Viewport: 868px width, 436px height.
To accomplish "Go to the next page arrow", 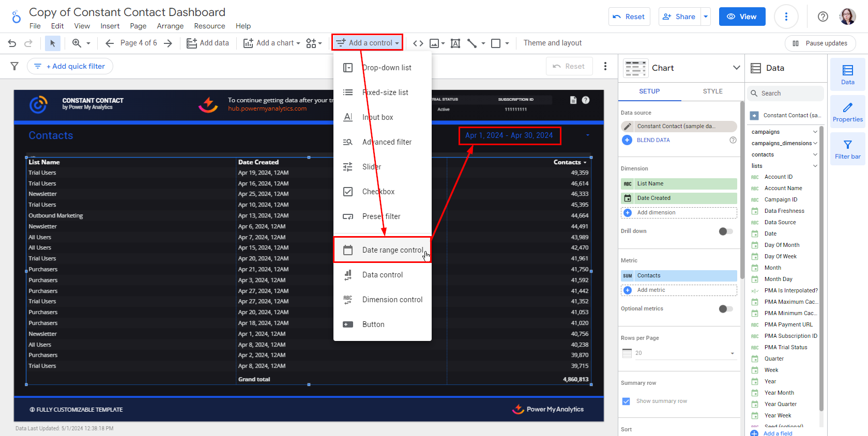I will point(168,43).
